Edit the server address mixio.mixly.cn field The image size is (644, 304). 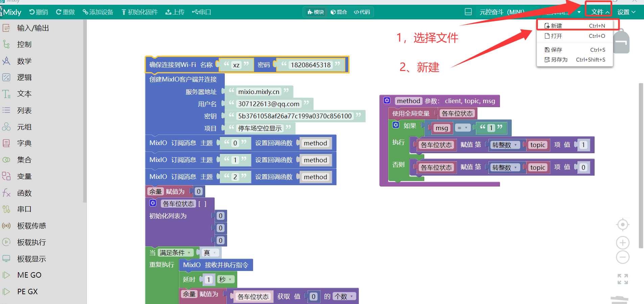259,92
